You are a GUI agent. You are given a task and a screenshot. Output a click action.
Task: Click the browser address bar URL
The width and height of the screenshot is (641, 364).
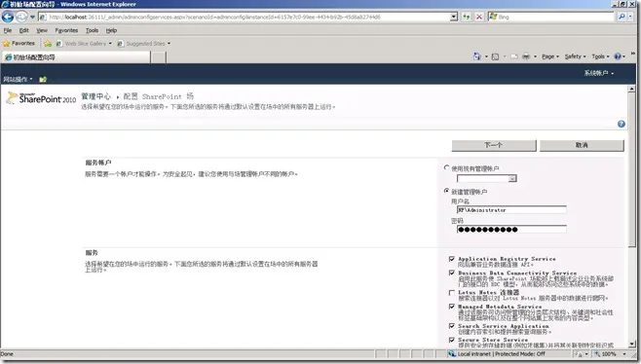(x=245, y=18)
